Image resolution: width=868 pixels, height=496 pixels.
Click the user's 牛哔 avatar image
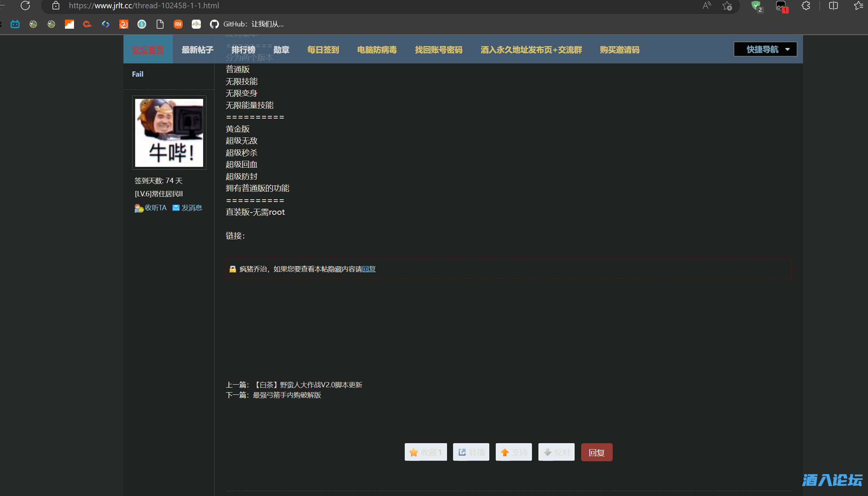click(x=169, y=133)
